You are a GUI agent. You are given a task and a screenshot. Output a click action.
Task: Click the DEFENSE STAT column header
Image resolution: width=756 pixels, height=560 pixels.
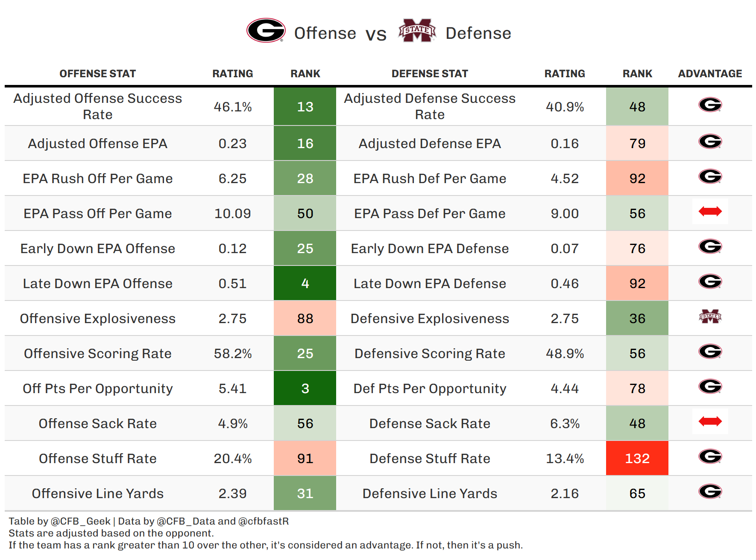[x=430, y=74]
